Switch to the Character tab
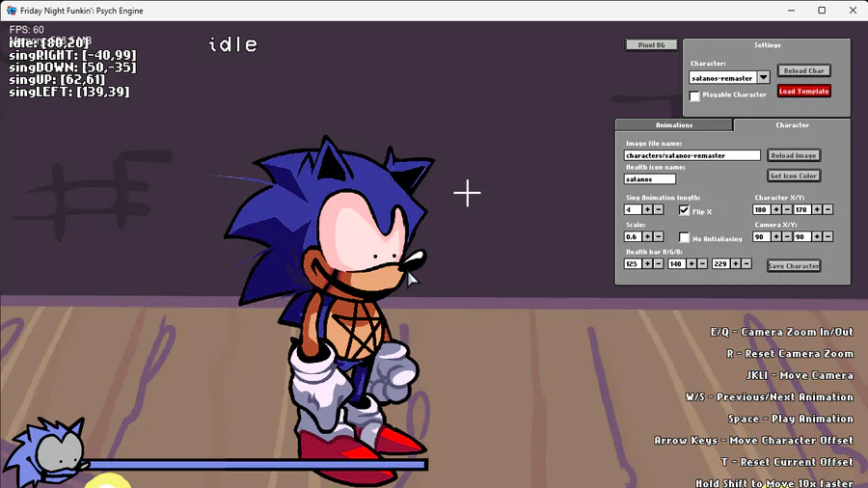Image resolution: width=868 pixels, height=488 pixels. tap(792, 125)
